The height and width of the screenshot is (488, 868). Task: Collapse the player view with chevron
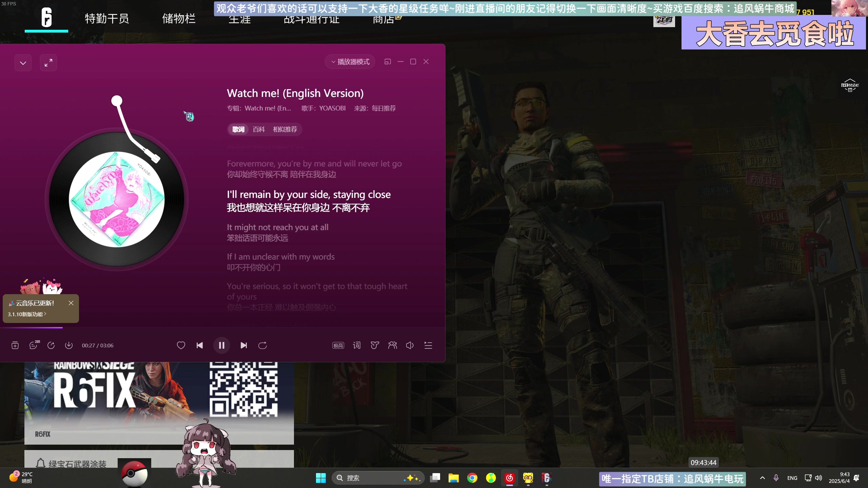click(23, 63)
